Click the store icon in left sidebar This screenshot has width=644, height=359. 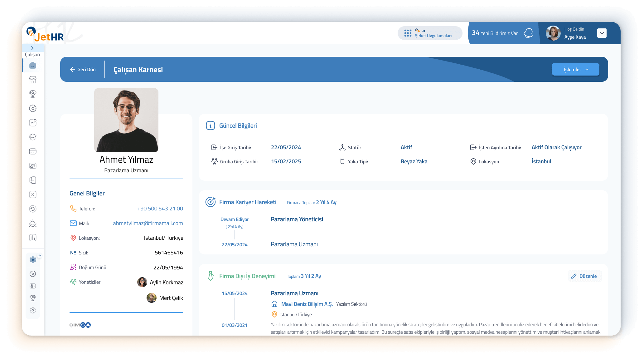[x=33, y=80]
